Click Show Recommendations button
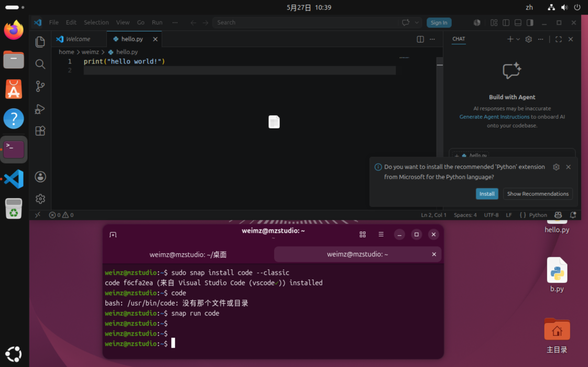588x367 pixels. 538,193
